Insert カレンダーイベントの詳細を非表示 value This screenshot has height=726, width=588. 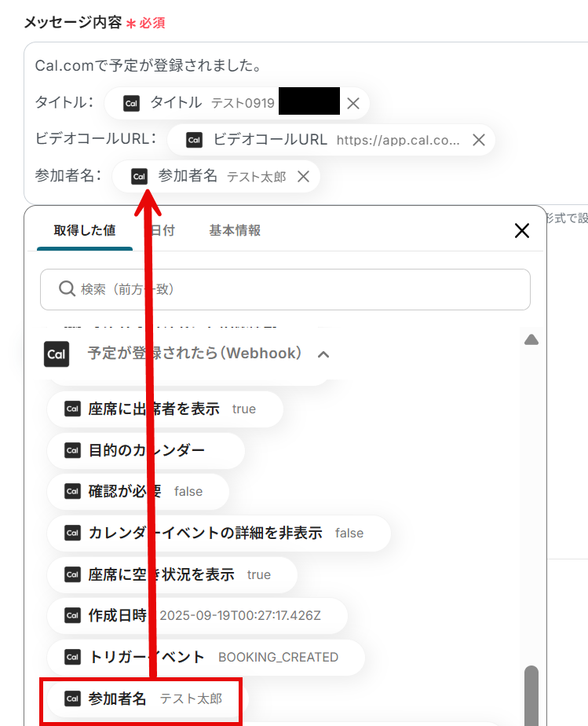tap(219, 533)
